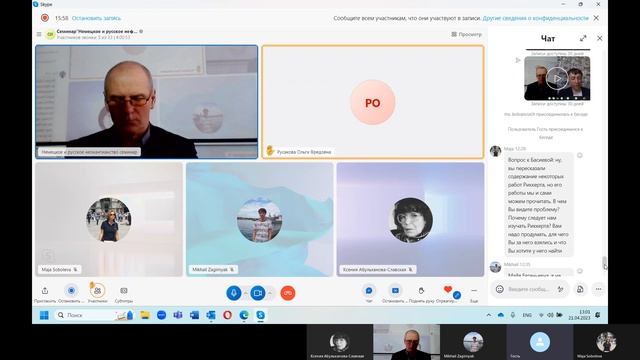Select Ксения Абульханова-Славская tile
This screenshot has height=360, width=640.
click(410, 220)
